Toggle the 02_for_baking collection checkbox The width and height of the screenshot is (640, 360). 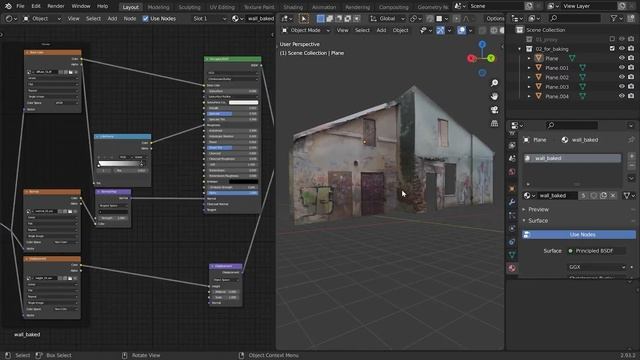(612, 49)
